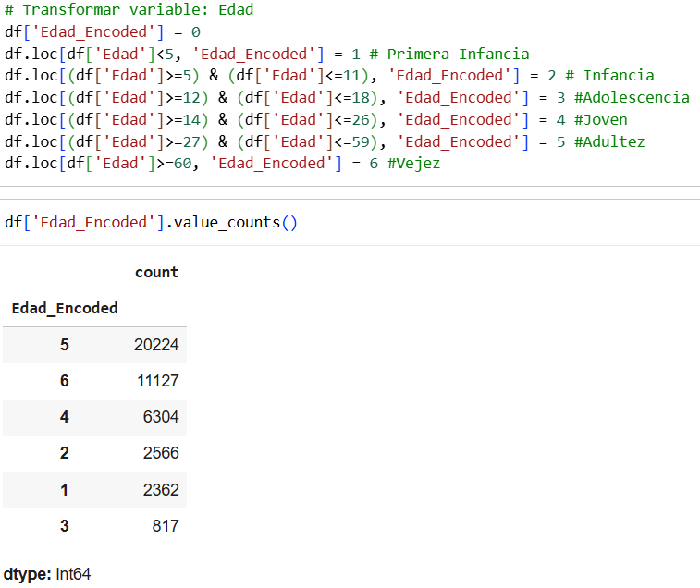Select the row with count 11127

pos(94,381)
